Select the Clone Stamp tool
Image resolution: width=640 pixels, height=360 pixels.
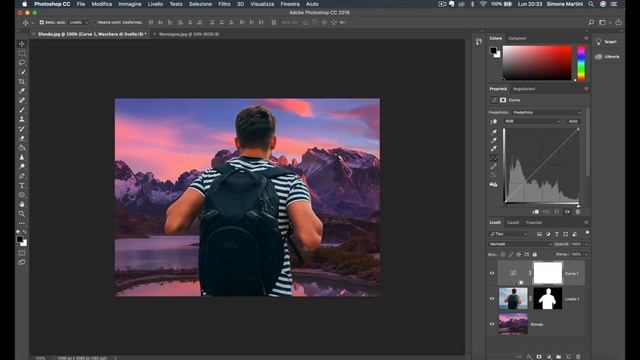pyautogui.click(x=22, y=119)
